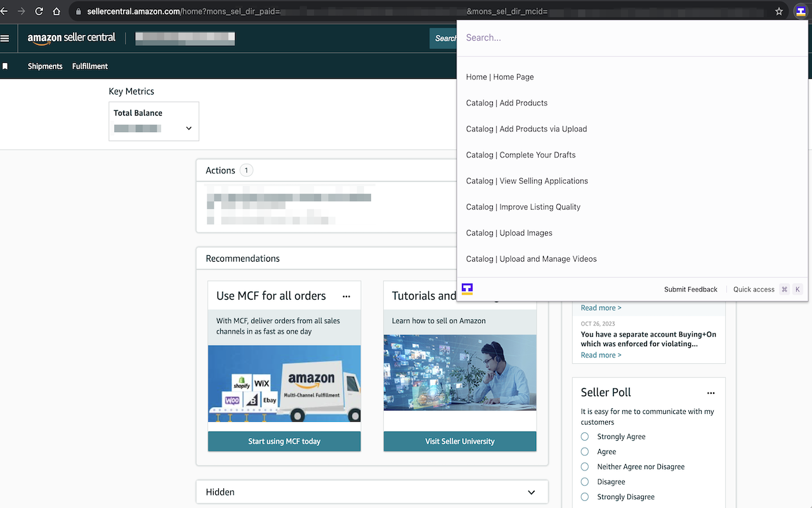The height and width of the screenshot is (508, 812).
Task: Go to the browser home button
Action: pyautogui.click(x=56, y=11)
